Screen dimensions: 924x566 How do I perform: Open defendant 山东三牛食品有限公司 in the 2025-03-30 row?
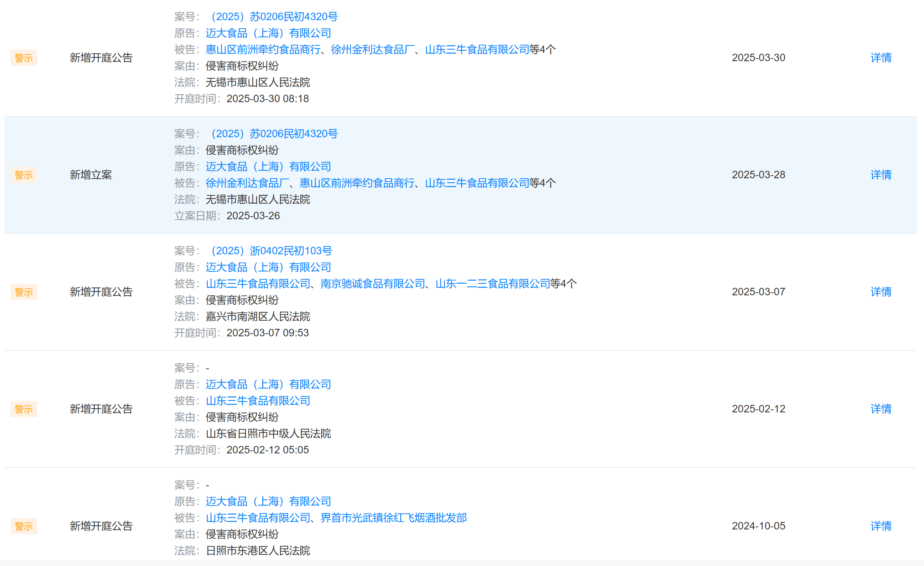[477, 50]
